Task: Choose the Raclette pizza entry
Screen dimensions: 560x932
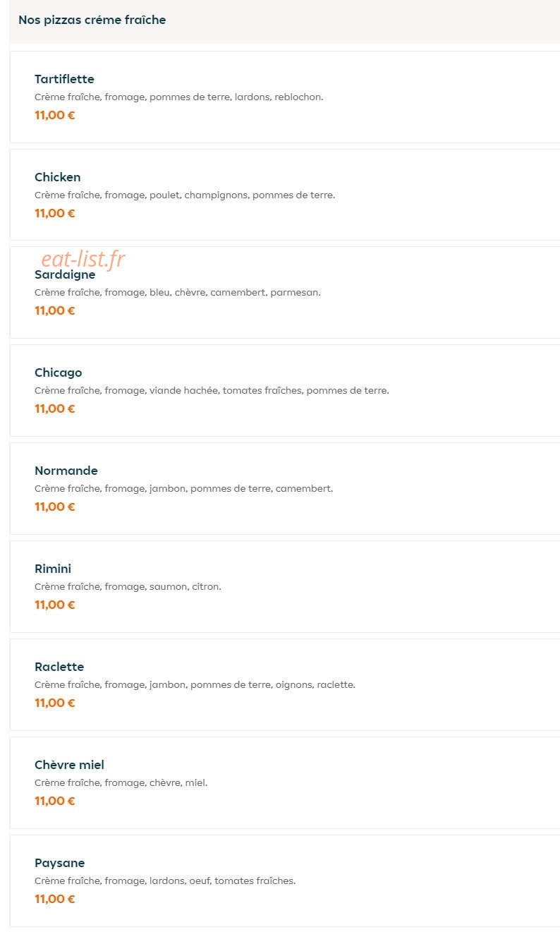Action: pyautogui.click(x=285, y=685)
